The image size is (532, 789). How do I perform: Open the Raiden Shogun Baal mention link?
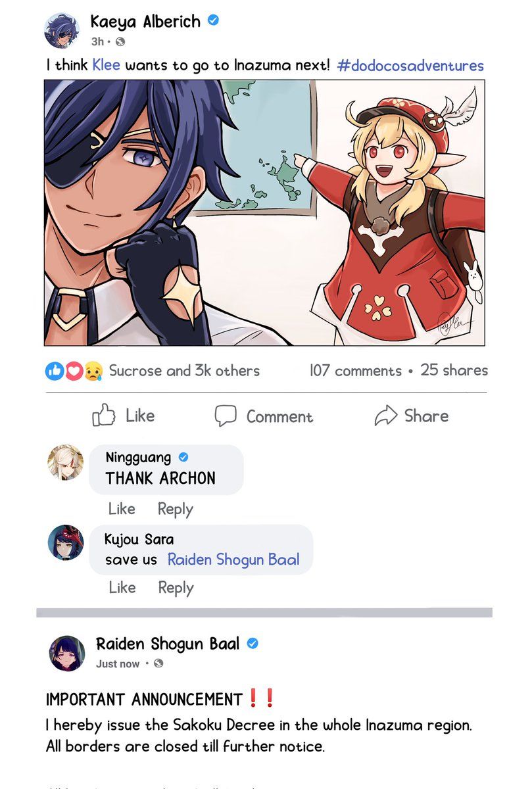(233, 560)
